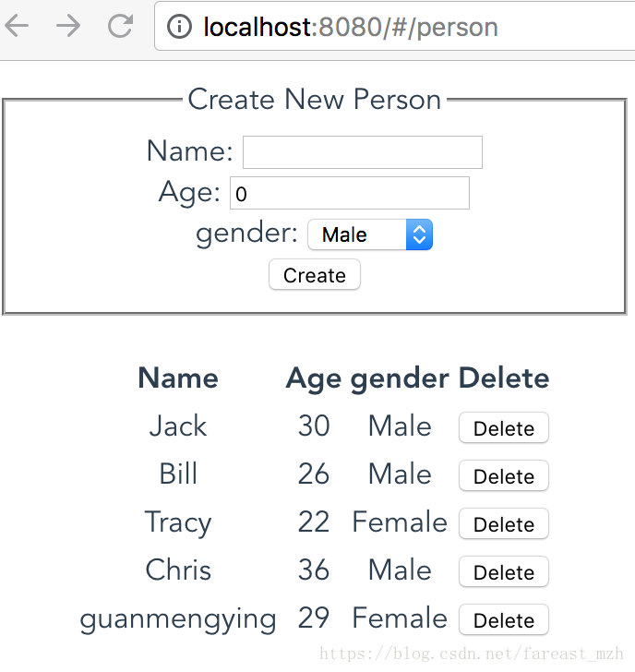Delete the guanmengying row

pyautogui.click(x=503, y=619)
